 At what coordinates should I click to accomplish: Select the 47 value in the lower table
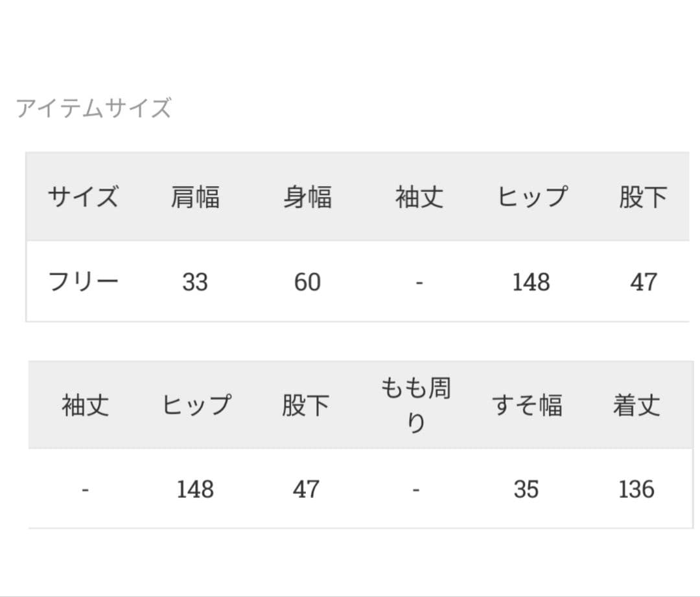point(305,489)
